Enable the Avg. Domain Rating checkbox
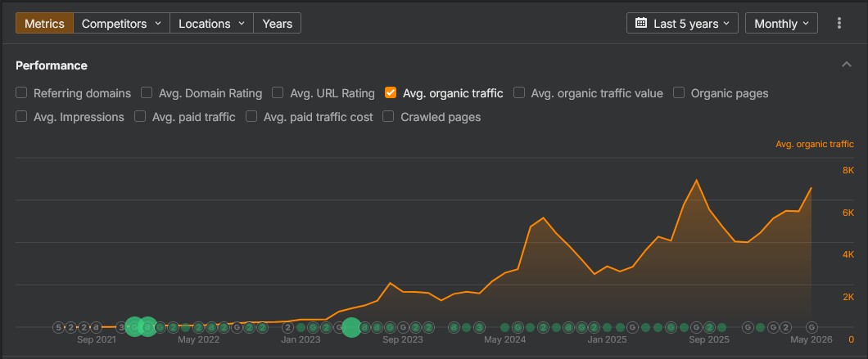The image size is (868, 359). [146, 92]
